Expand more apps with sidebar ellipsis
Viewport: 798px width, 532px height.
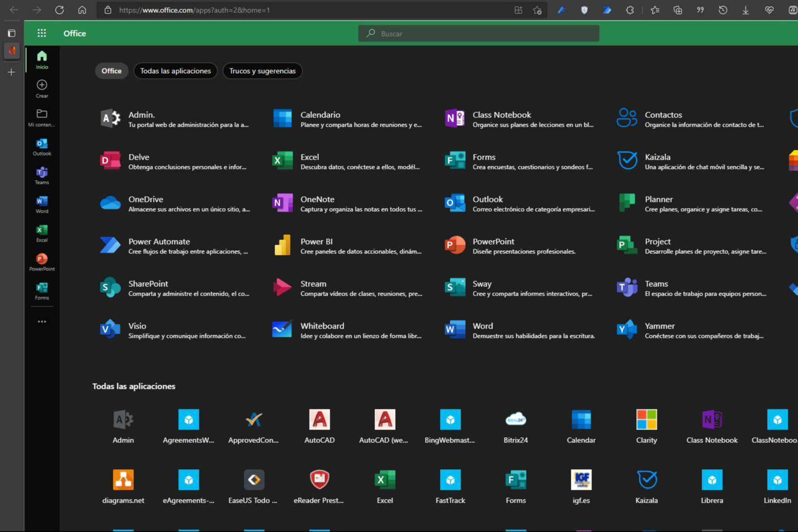point(42,321)
